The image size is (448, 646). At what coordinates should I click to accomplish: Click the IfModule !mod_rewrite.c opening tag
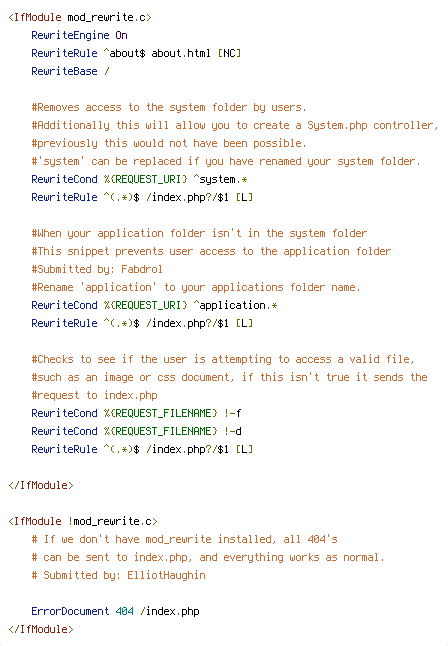(x=83, y=522)
